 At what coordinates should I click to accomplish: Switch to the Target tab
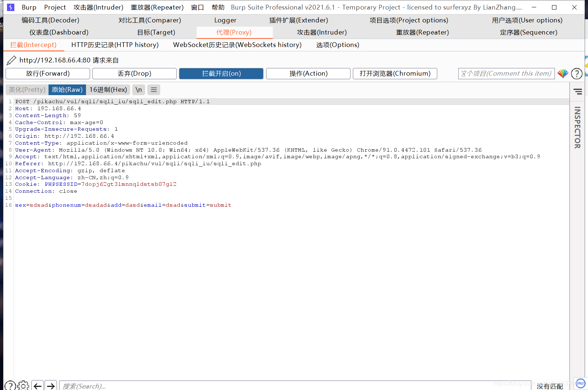(x=156, y=32)
